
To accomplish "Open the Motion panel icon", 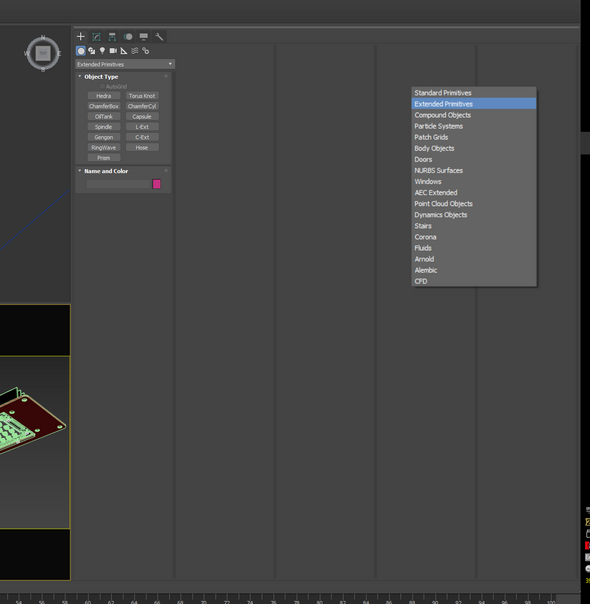I will pyautogui.click(x=128, y=37).
